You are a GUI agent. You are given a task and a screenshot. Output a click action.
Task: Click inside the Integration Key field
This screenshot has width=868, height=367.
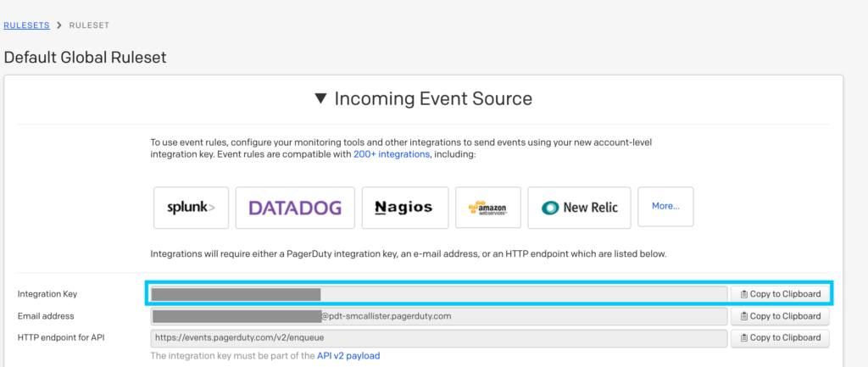(x=438, y=294)
